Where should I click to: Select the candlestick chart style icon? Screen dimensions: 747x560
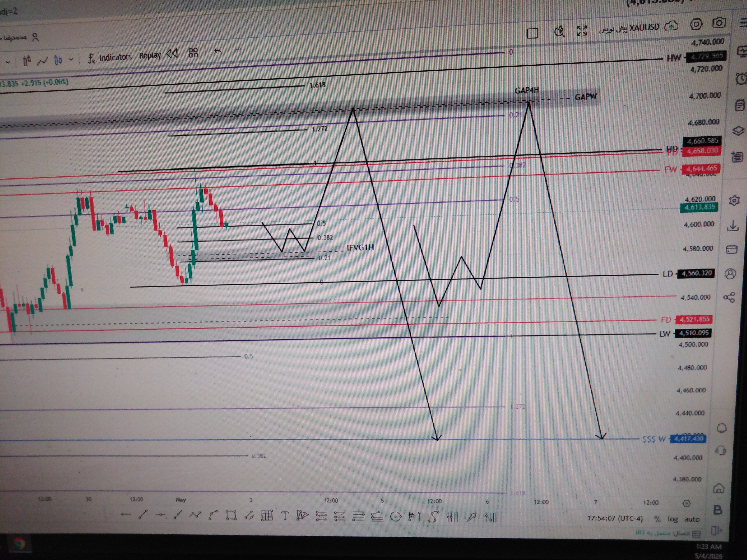pos(58,60)
